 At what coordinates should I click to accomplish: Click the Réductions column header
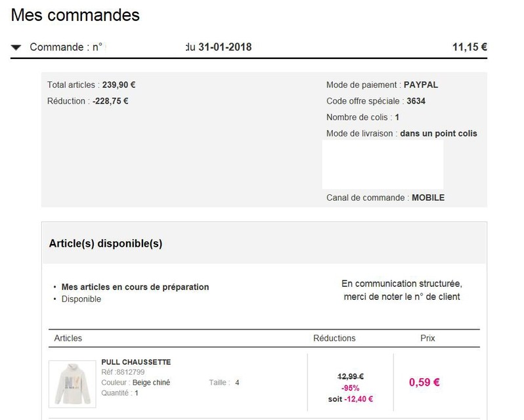coord(334,338)
